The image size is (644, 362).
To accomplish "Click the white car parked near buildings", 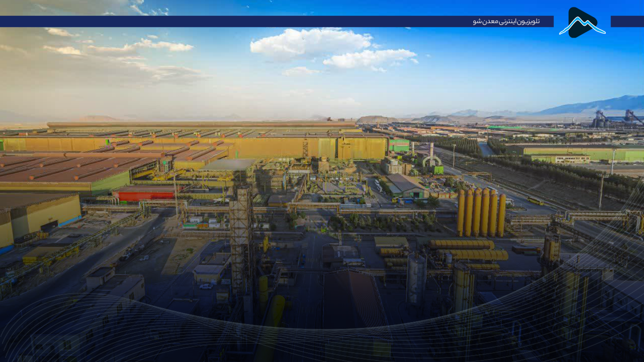I will pyautogui.click(x=206, y=286).
